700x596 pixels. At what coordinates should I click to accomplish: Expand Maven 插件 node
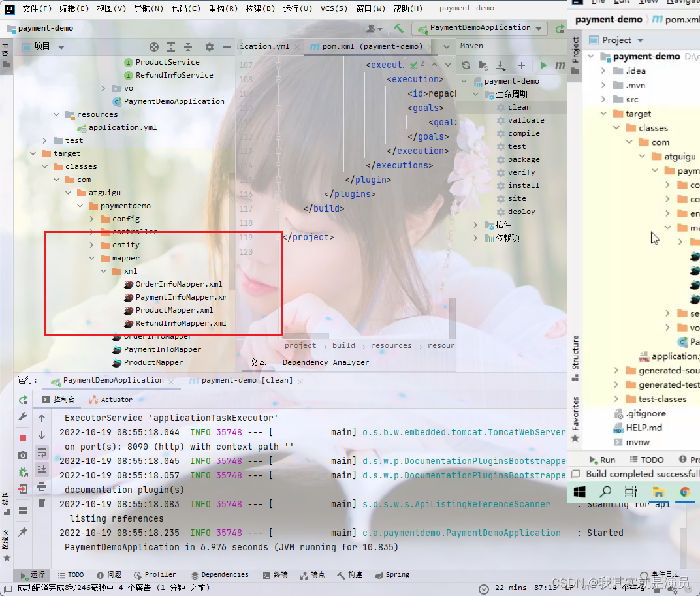point(475,225)
